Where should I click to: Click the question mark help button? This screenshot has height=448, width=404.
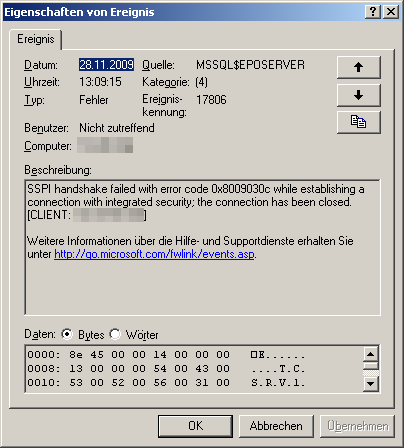tap(373, 12)
